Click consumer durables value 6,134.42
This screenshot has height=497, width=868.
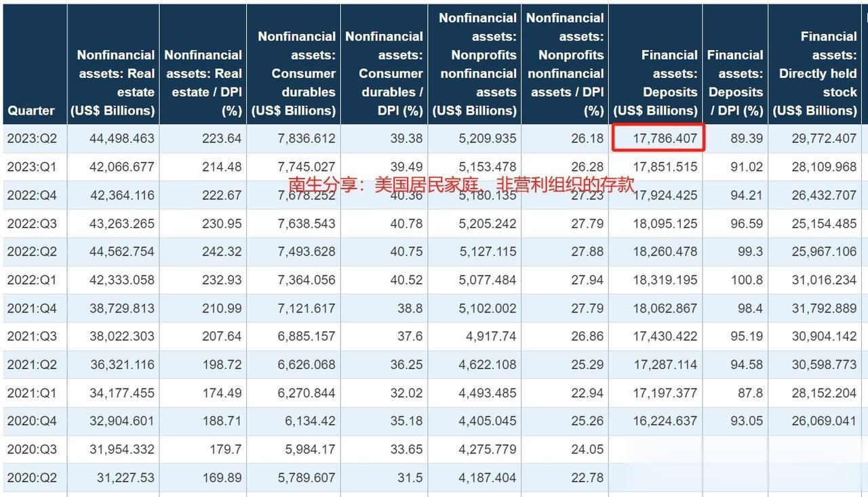(310, 421)
